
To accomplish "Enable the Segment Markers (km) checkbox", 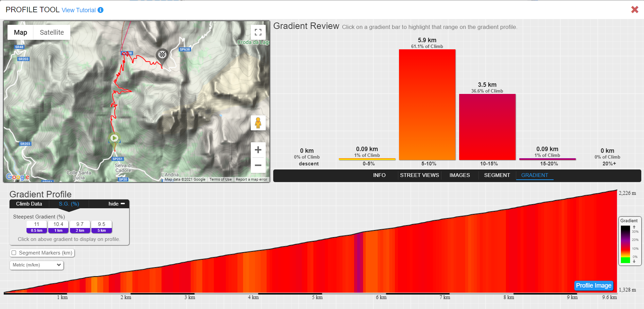I will click(x=14, y=253).
